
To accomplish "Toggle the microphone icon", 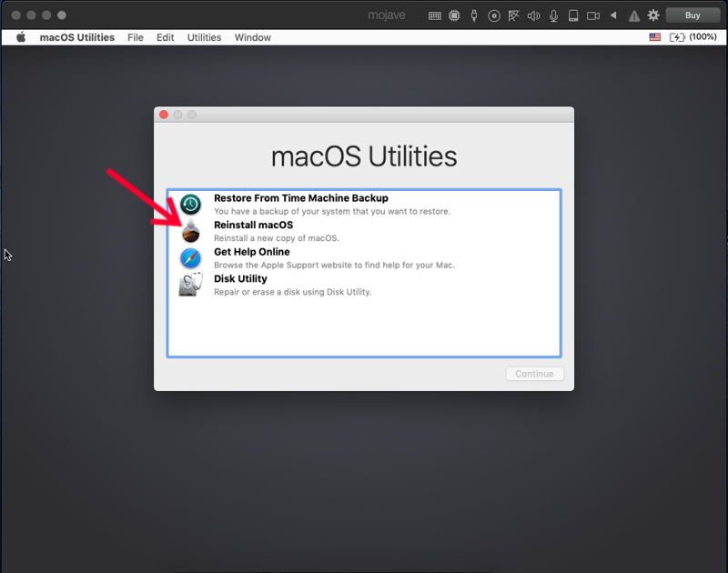I will [553, 15].
